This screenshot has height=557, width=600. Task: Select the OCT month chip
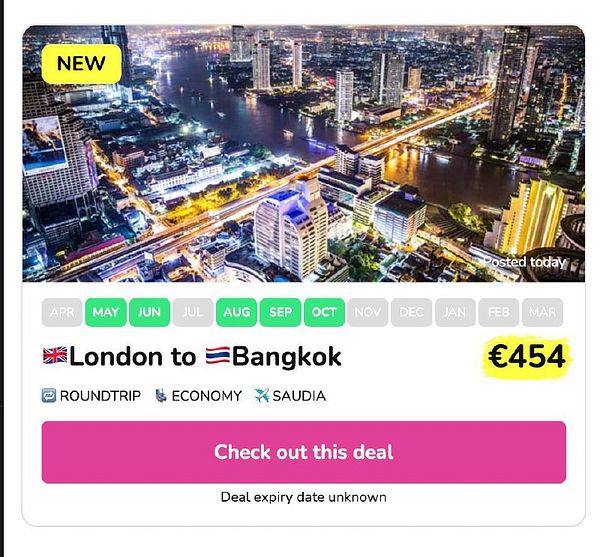[x=324, y=312]
